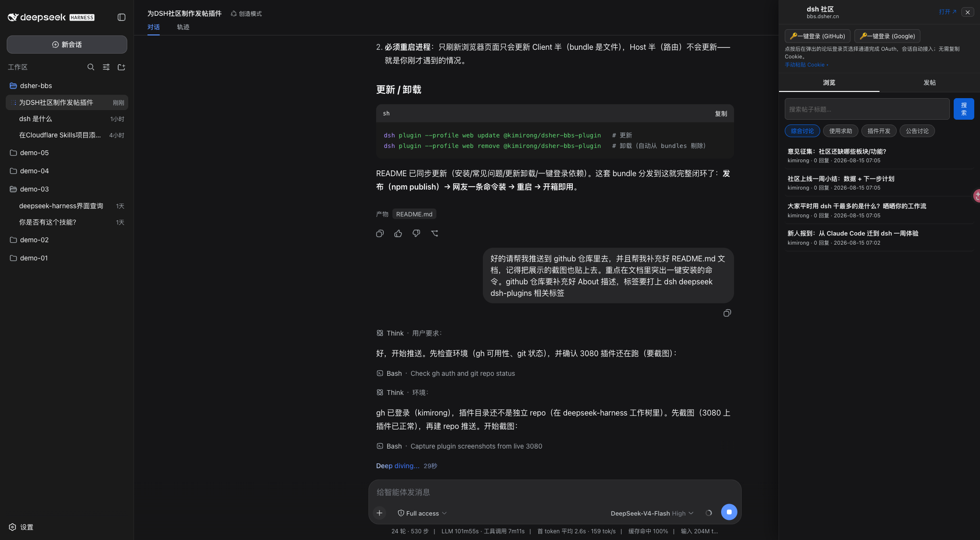The height and width of the screenshot is (540, 980).
Task: Open the deepseek-harness界面查询 conversation
Action: (67, 206)
